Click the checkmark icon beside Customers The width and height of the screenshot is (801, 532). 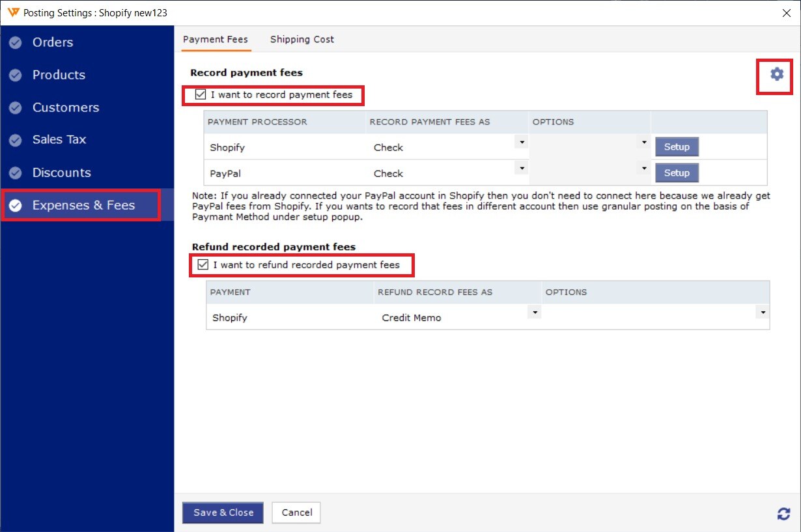pos(16,108)
